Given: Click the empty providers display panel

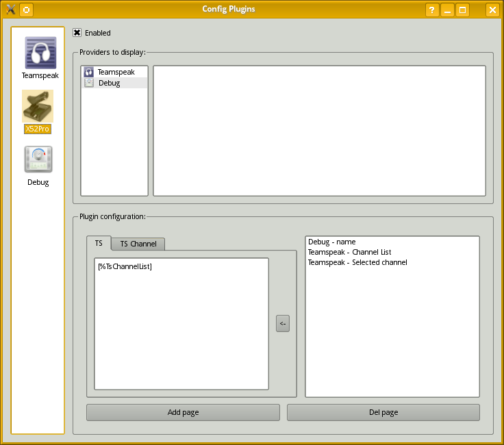Looking at the screenshot, I should [319, 130].
